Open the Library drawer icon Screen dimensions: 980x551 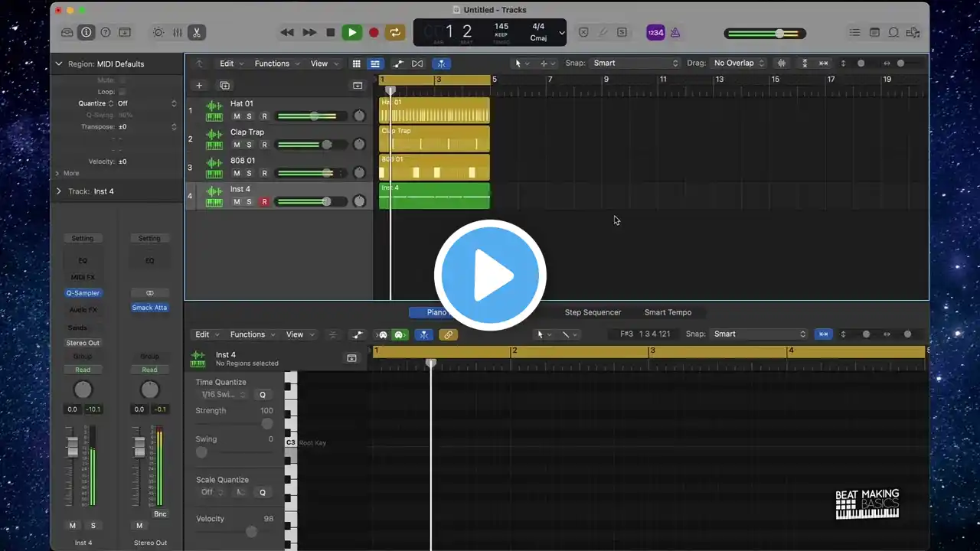tap(67, 32)
